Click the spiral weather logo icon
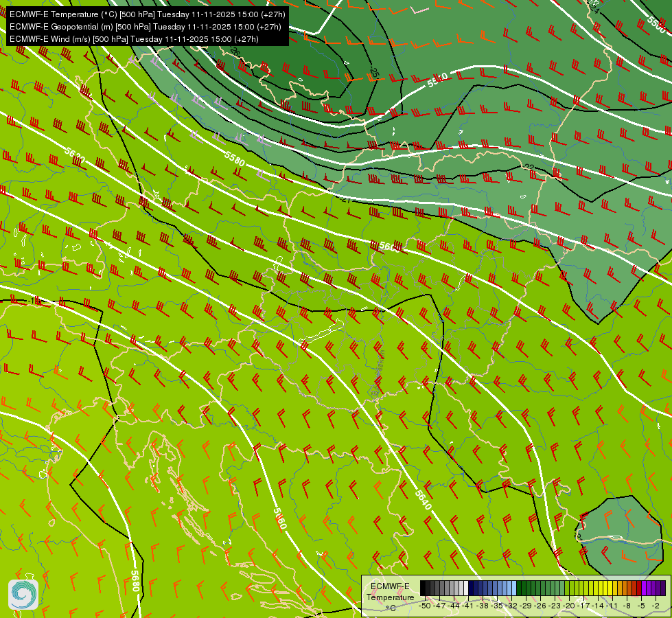Image resolution: width=672 pixels, height=618 pixels. click(23, 594)
